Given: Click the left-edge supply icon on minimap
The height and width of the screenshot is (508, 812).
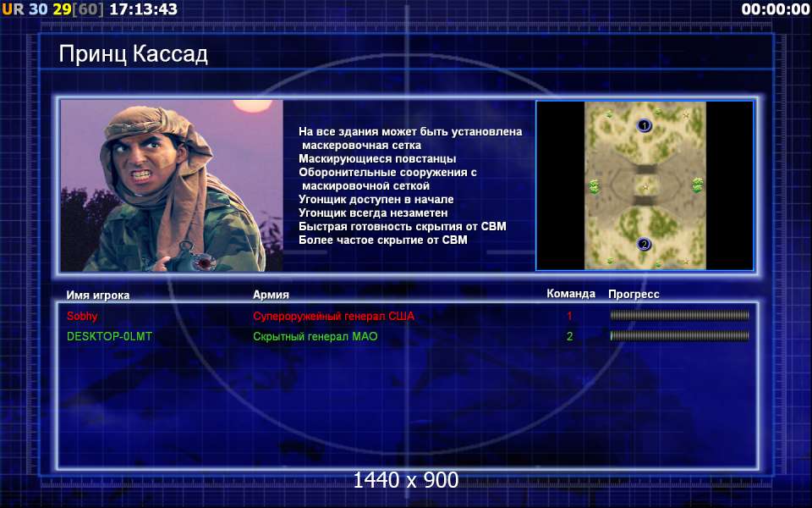Looking at the screenshot, I should click(595, 186).
